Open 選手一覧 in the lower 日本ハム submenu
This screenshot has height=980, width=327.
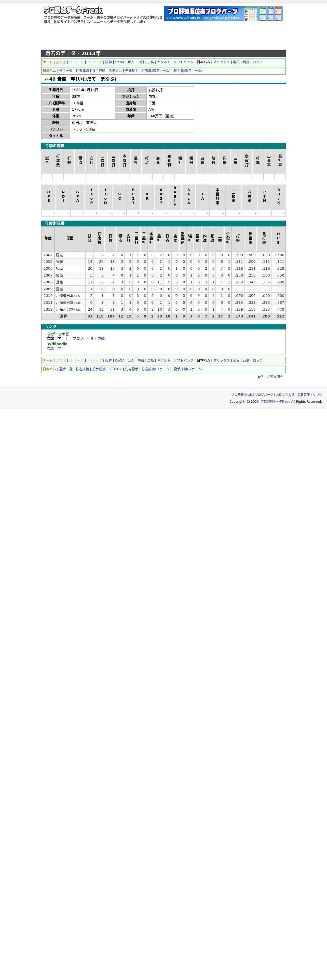point(66,369)
